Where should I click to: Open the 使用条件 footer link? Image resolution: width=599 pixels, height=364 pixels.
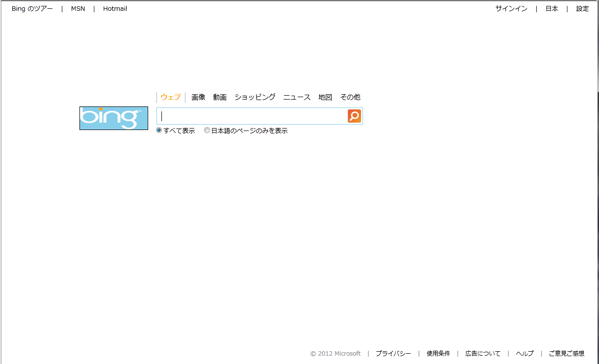(438, 354)
